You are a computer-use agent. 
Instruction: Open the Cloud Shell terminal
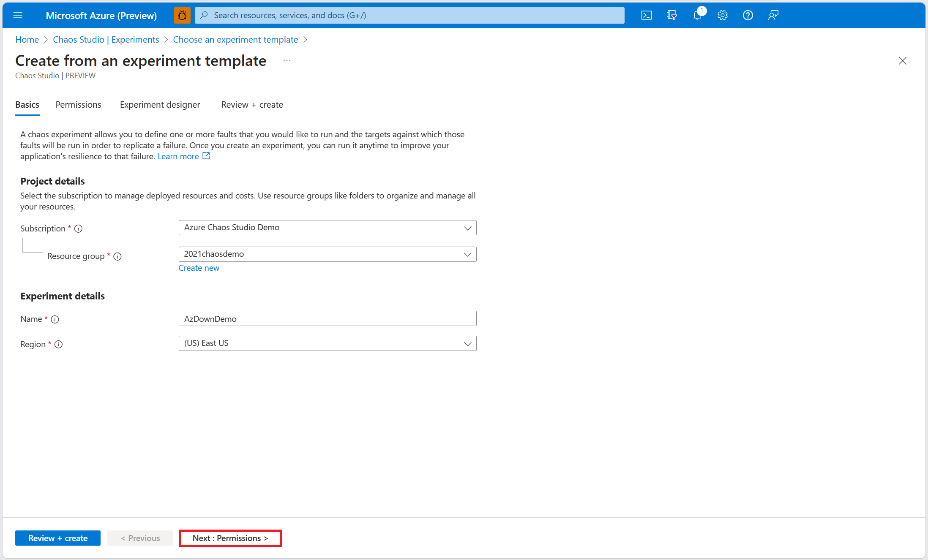point(646,15)
